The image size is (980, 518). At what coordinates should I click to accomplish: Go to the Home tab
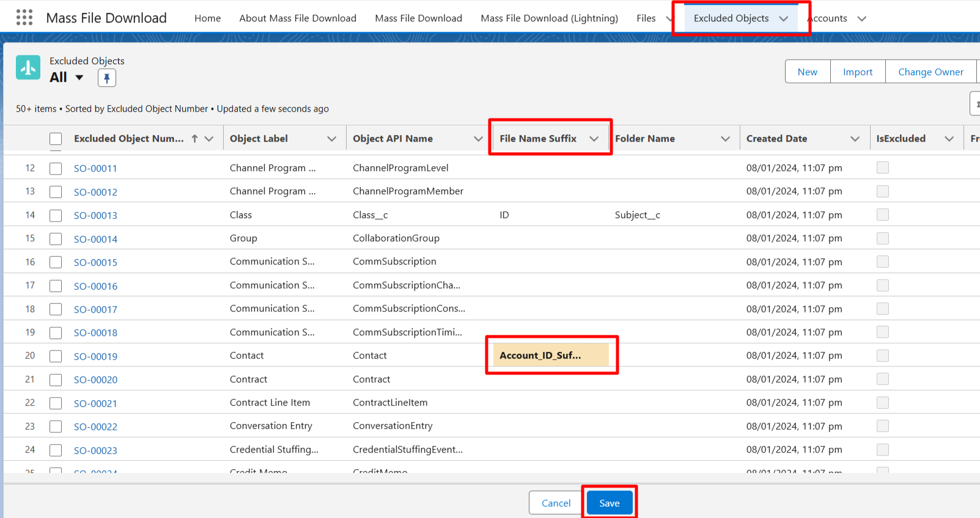click(x=207, y=18)
